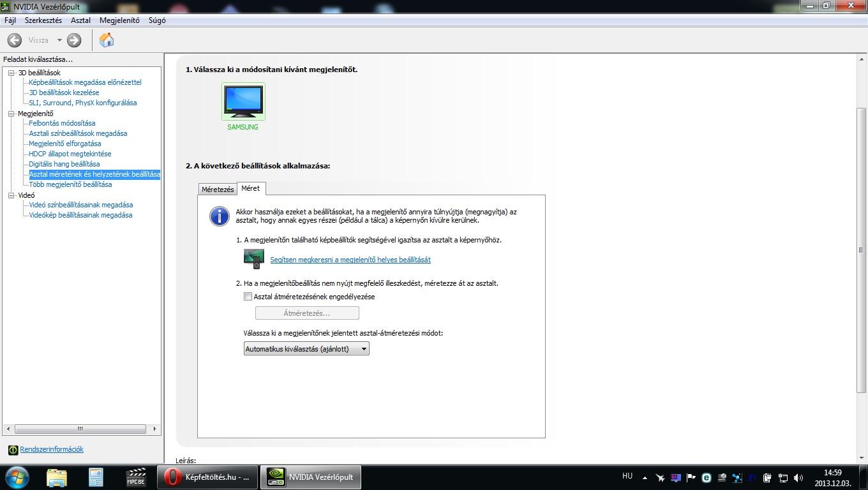Open the Windows Start button
This screenshot has width=868, height=490.
(x=17, y=477)
